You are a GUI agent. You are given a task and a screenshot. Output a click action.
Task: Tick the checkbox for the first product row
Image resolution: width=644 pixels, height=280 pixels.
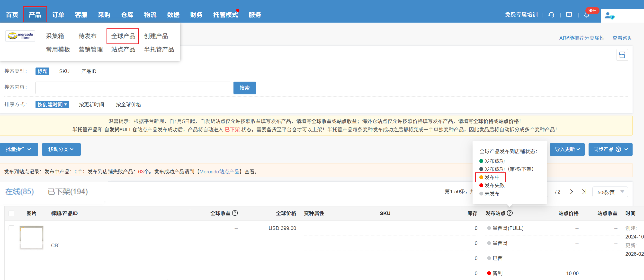11,228
